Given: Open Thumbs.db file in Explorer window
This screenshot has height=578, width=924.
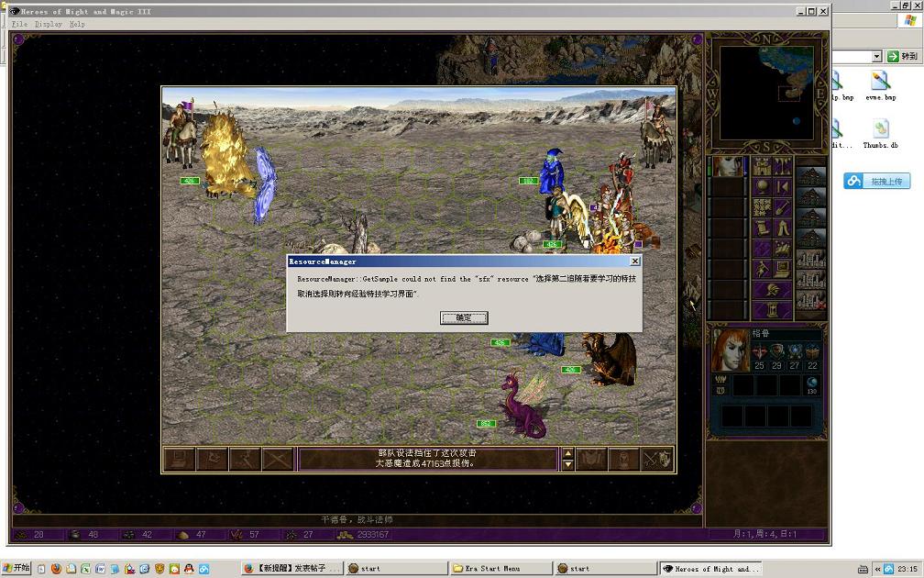Looking at the screenshot, I should point(880,134).
